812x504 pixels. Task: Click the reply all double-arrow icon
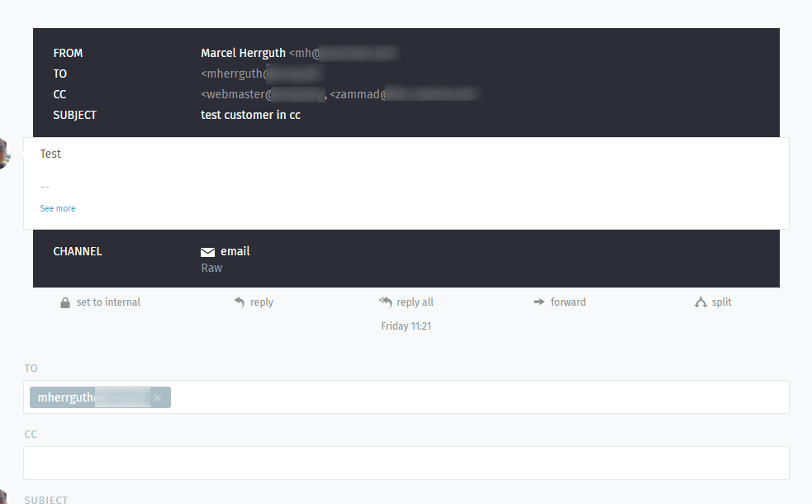(385, 302)
